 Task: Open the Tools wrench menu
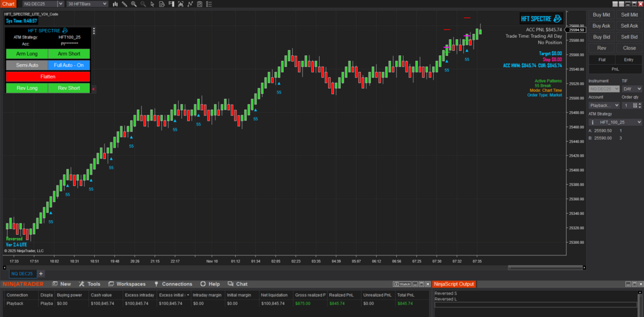[x=89, y=284]
